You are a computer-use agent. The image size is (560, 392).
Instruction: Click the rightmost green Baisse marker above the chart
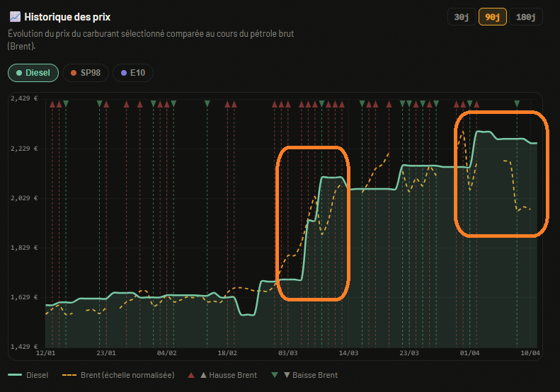coord(517,104)
